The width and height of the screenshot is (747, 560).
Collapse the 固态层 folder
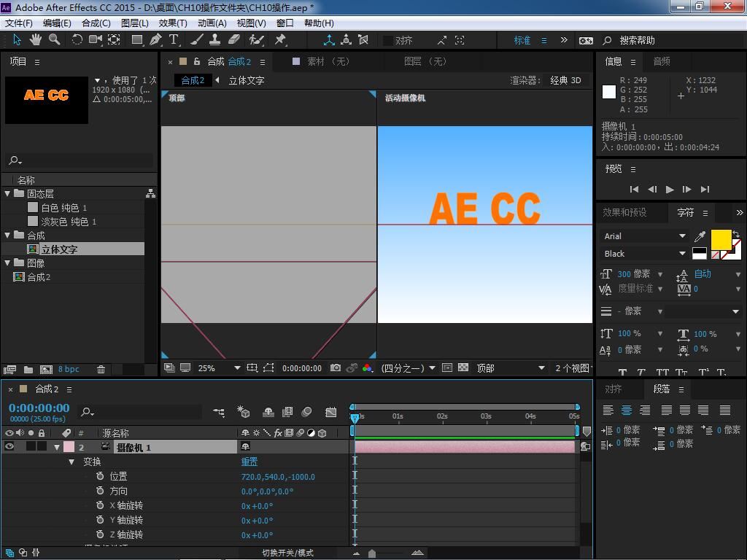pos(7,193)
